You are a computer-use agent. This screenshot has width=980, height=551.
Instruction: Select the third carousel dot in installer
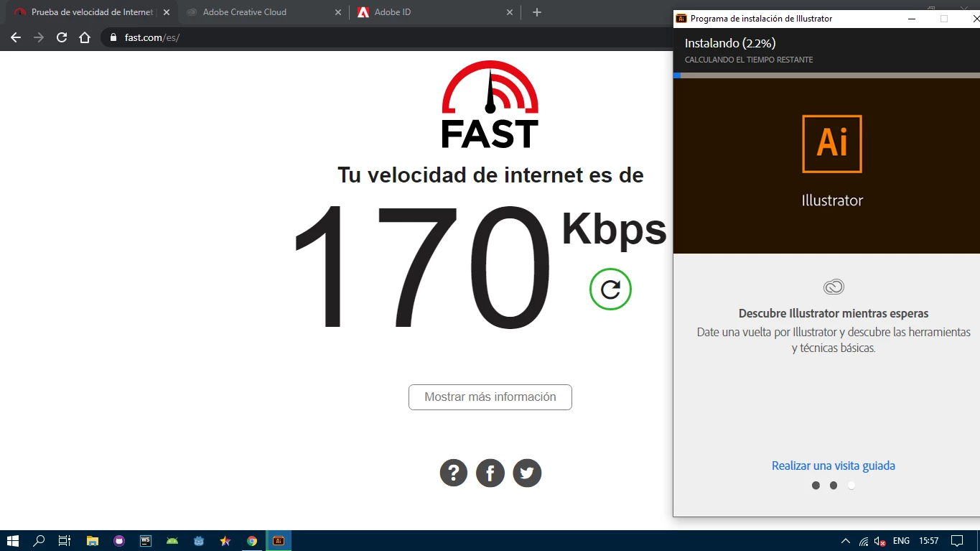tap(851, 486)
